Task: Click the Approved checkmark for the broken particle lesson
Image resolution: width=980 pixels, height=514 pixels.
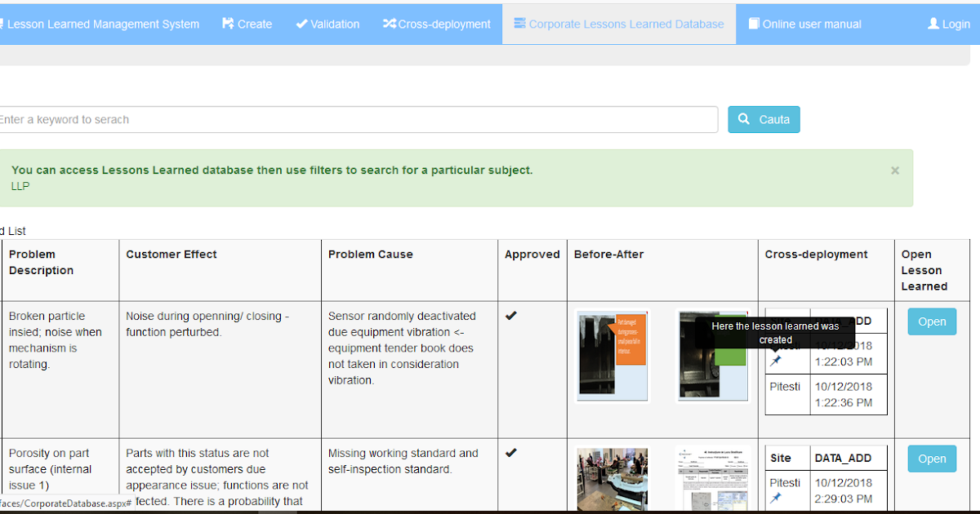Action: (510, 314)
